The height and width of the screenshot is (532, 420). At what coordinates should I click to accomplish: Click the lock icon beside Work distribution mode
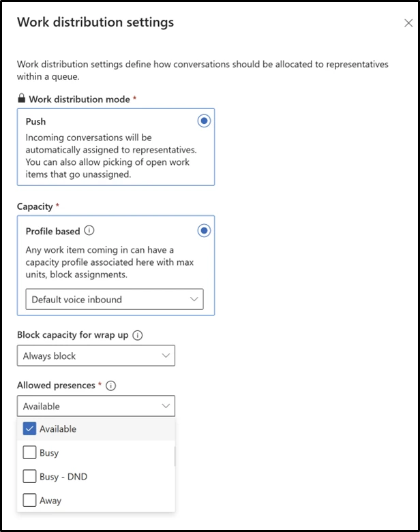pyautogui.click(x=22, y=99)
